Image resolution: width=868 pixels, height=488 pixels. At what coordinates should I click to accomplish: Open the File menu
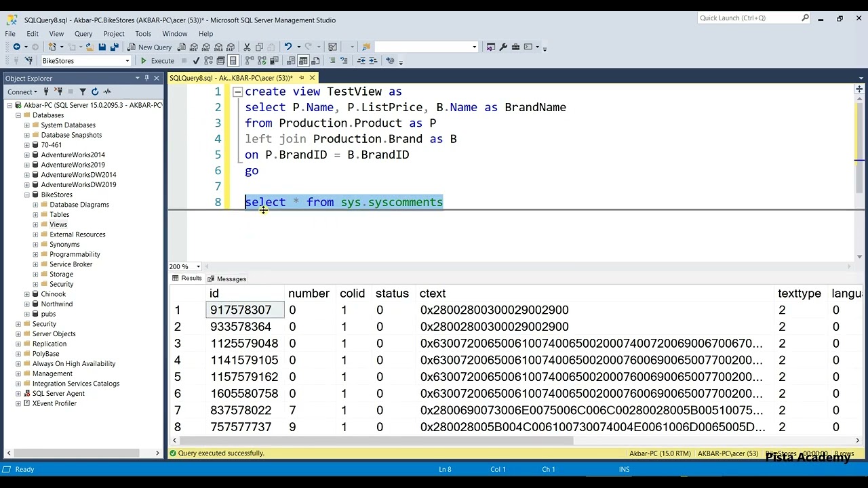10,33
